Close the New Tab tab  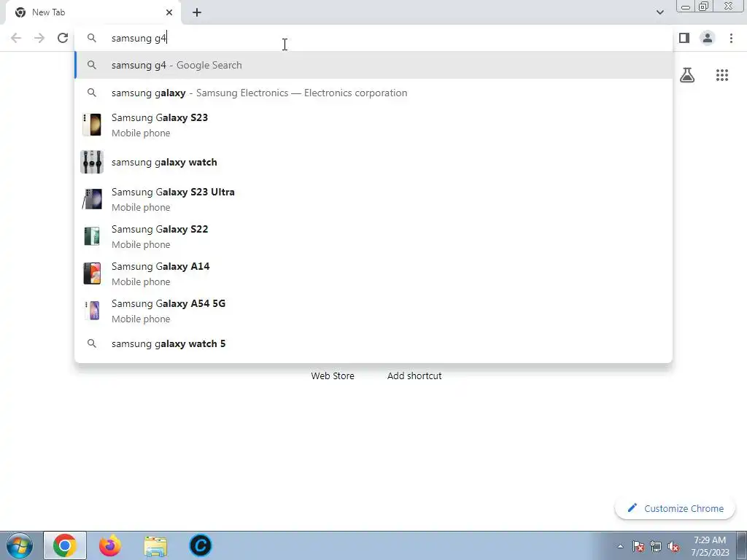coord(169,12)
